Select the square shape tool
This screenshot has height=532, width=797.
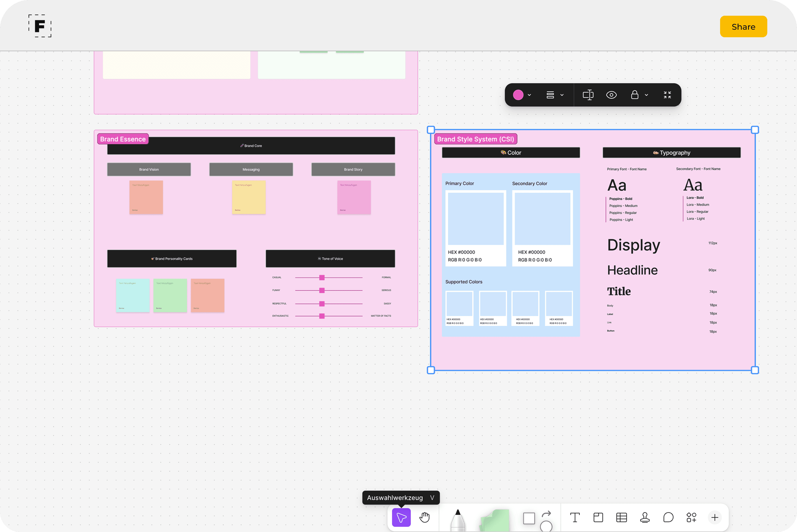tap(529, 518)
